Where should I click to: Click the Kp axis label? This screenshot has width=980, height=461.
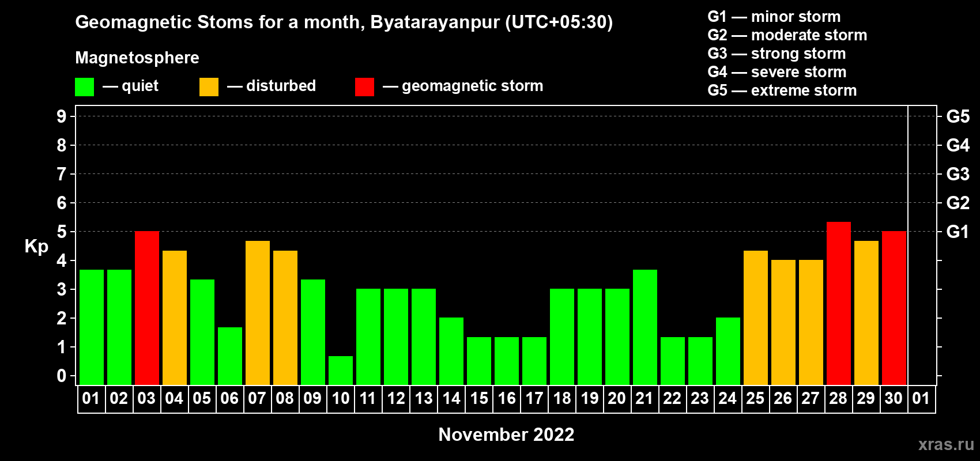[36, 247]
